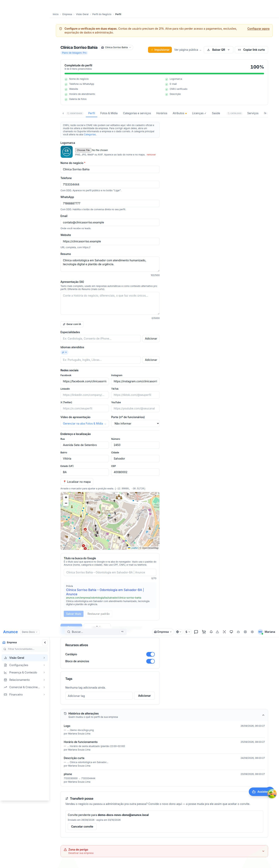
Task: Click the chat messages icon
Action: pyautogui.click(x=196, y=632)
